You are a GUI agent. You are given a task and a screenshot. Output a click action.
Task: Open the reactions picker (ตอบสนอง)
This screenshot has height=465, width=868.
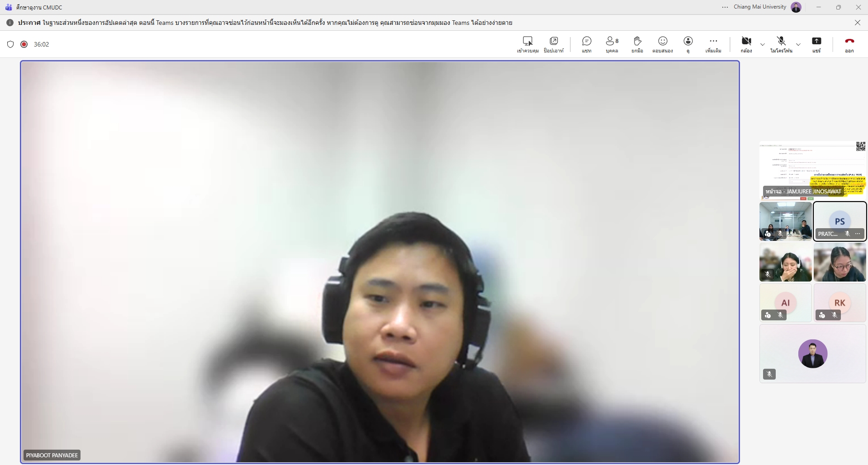click(x=663, y=44)
